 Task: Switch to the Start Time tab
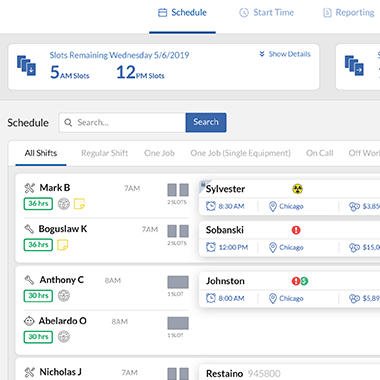[266, 13]
